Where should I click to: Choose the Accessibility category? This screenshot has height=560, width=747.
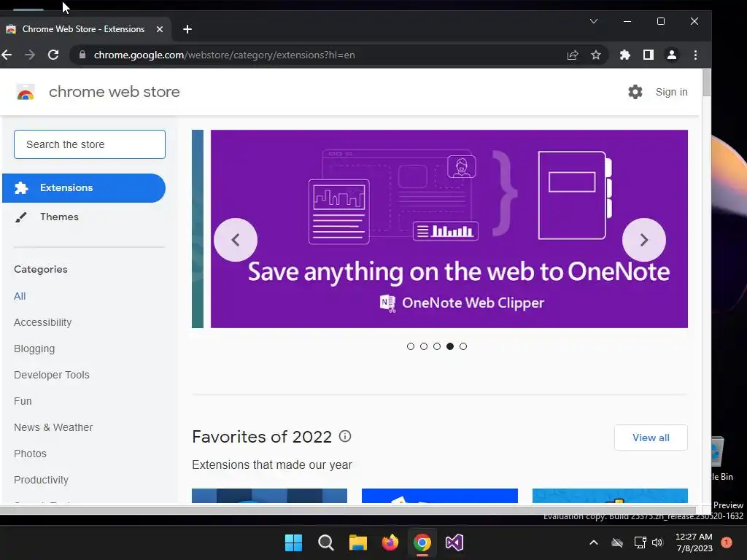click(42, 322)
